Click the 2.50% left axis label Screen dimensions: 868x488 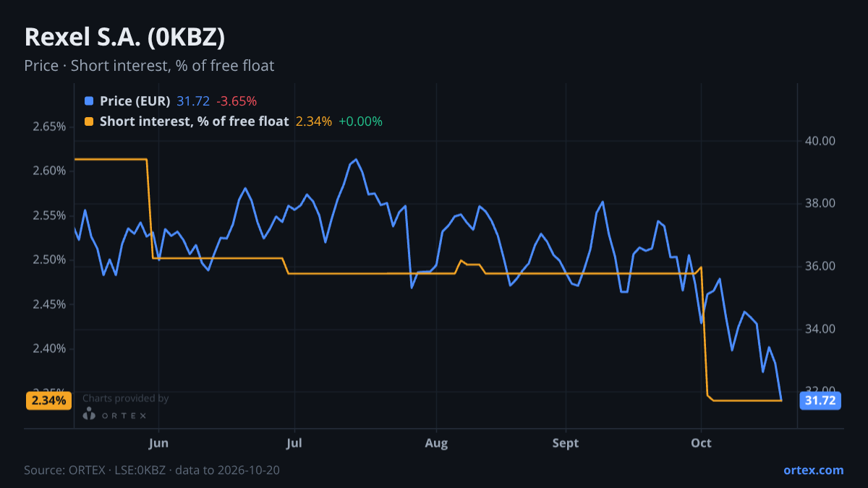[x=49, y=260]
